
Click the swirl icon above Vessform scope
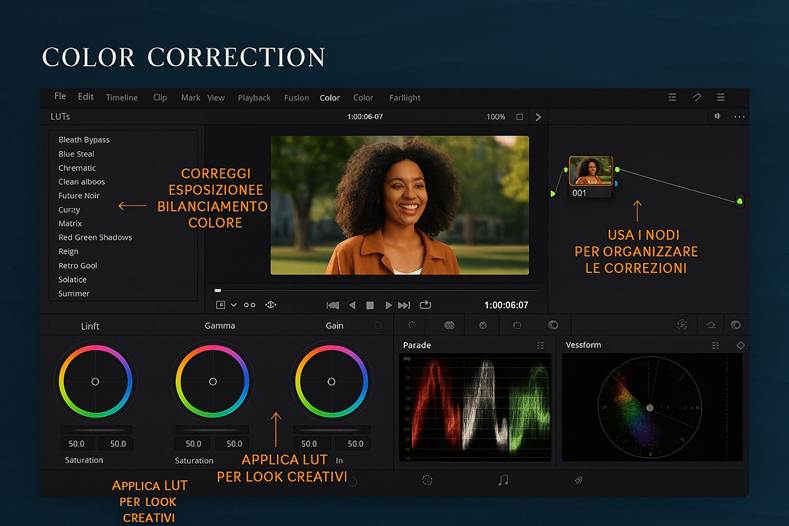tap(682, 325)
